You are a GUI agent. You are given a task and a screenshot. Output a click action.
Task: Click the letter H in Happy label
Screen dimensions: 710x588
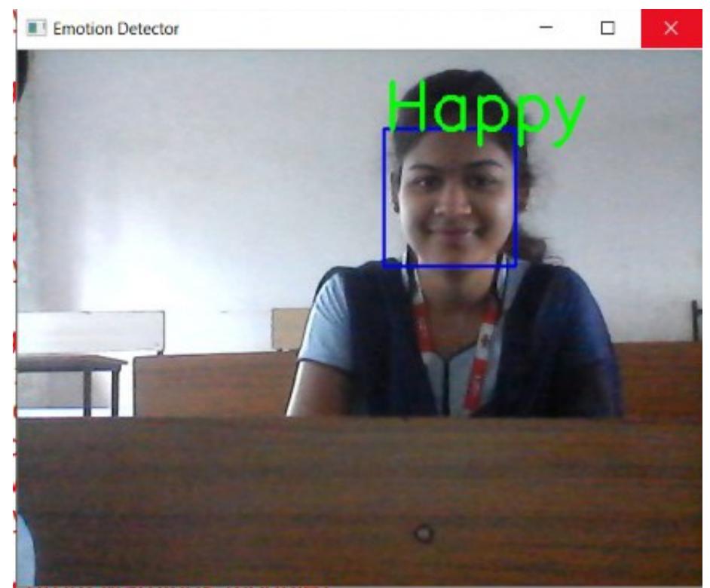point(409,106)
